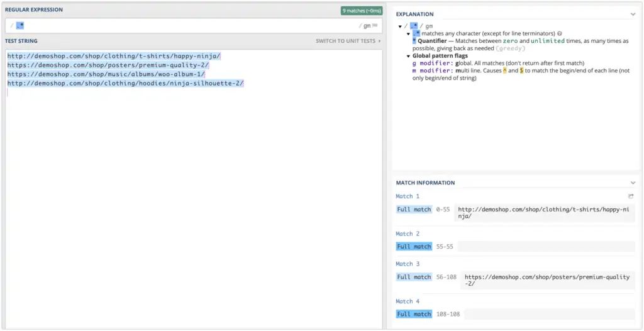Screen dimensions: 644x331
Task: Click 'Full match' label under Match 1
Action: click(414, 210)
